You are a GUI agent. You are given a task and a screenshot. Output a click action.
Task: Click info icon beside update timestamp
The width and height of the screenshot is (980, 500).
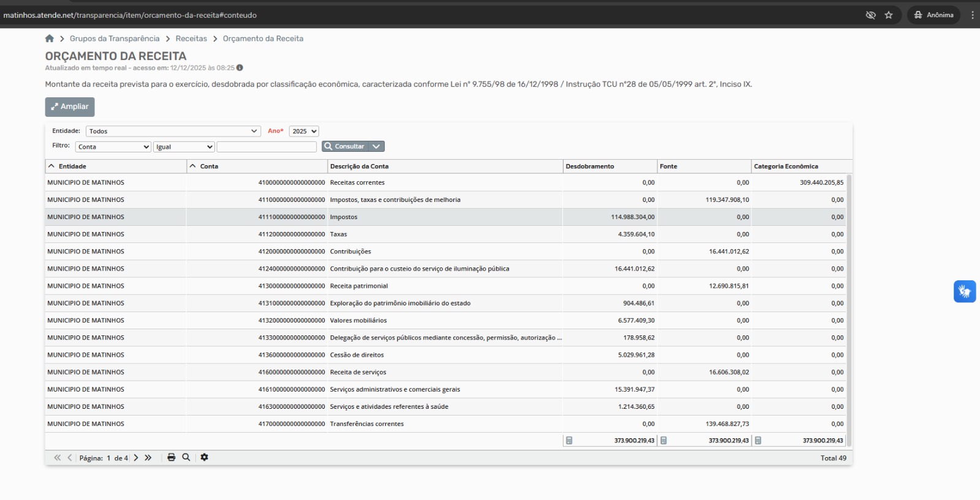point(239,68)
